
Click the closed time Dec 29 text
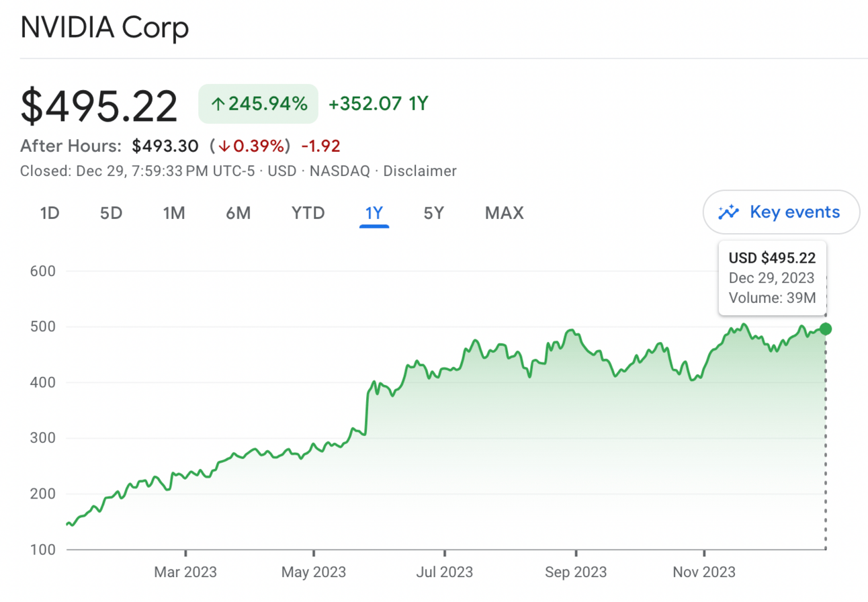(x=138, y=171)
